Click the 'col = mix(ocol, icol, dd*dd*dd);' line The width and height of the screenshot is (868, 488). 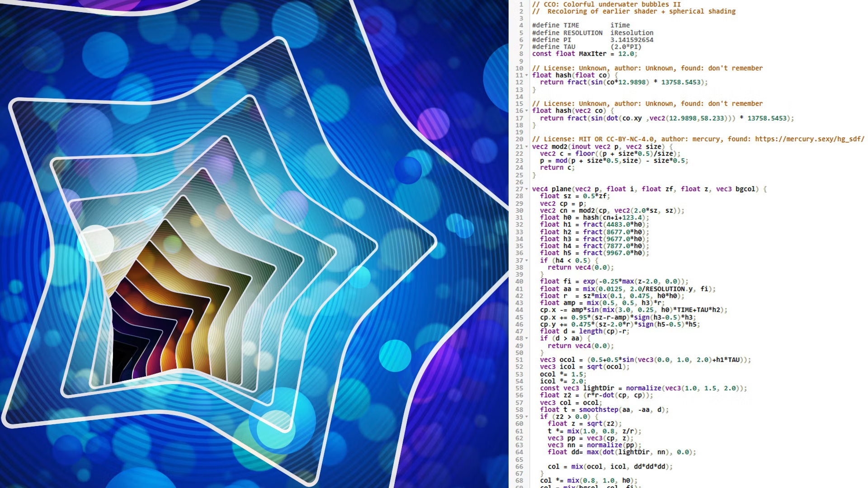click(x=610, y=467)
